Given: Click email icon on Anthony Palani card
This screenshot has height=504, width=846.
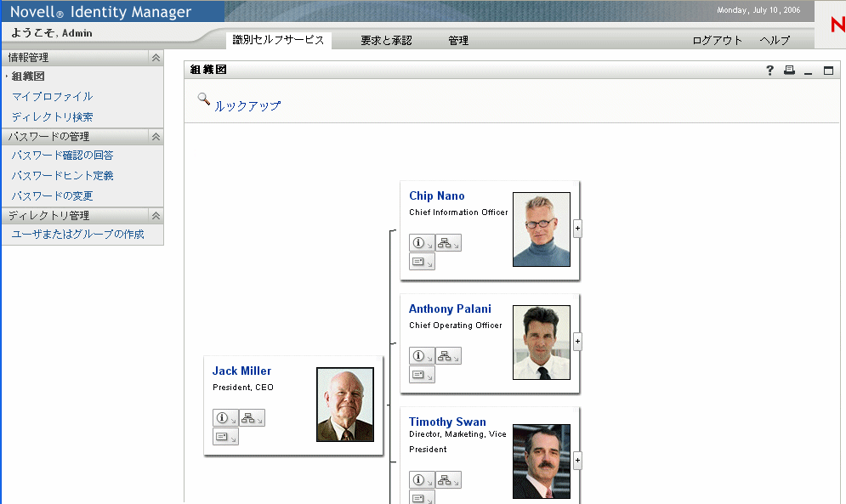Looking at the screenshot, I should [x=422, y=375].
